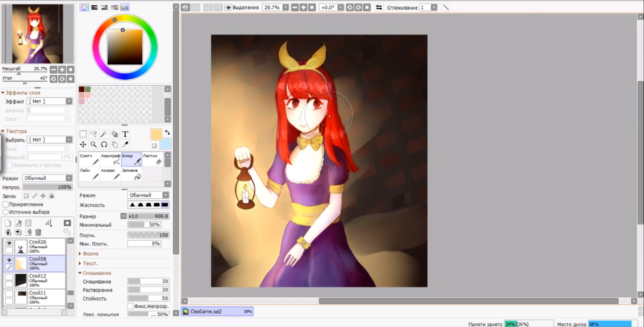Image resolution: width=644 pixels, height=327 pixels.
Task: Click the Выделение selection visibility button
Action: click(242, 7)
